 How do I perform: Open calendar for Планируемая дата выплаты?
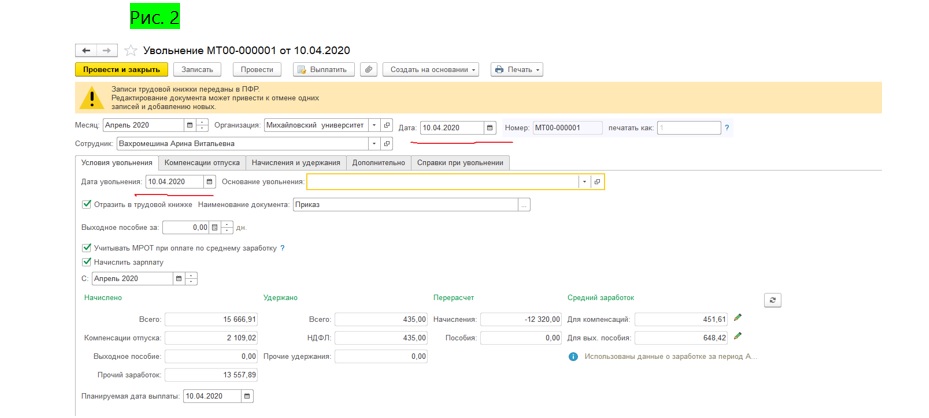[247, 396]
